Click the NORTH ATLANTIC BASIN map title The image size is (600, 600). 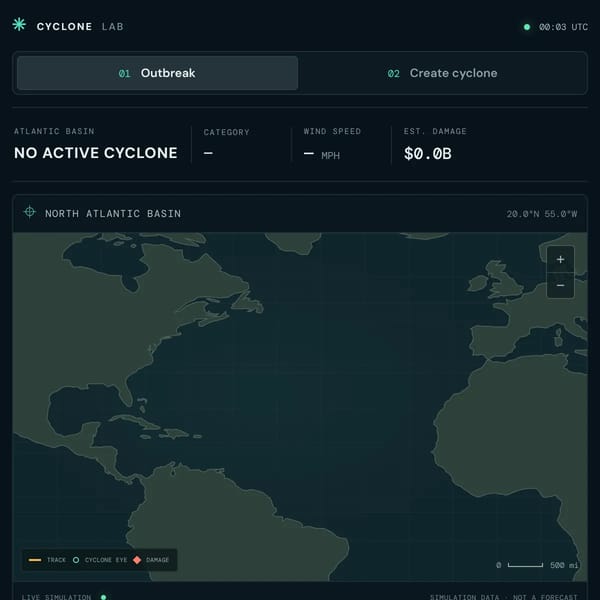click(113, 214)
